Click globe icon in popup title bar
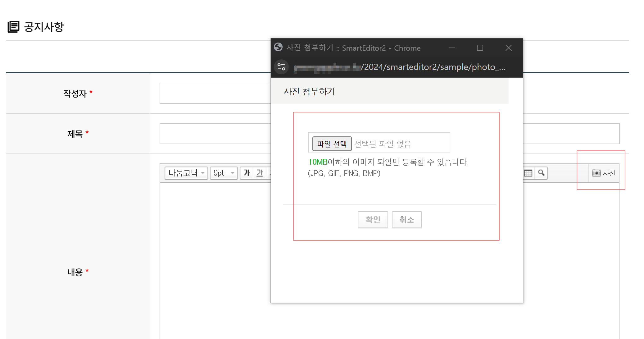 tap(278, 47)
